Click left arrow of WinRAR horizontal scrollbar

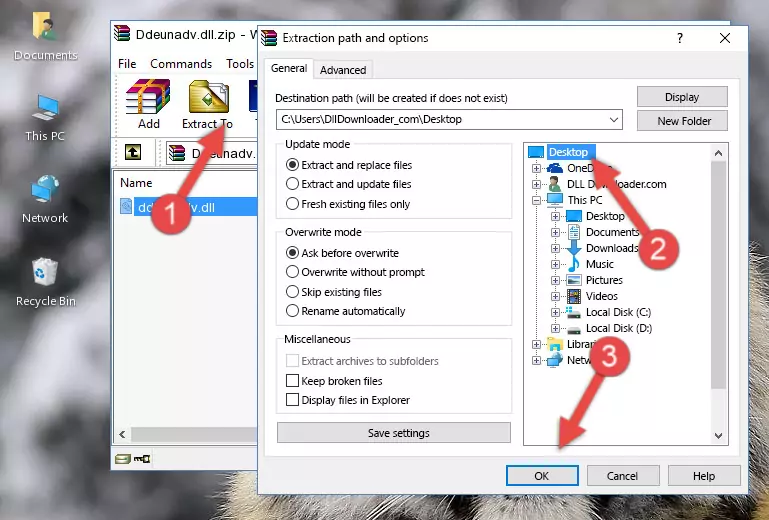(x=122, y=434)
